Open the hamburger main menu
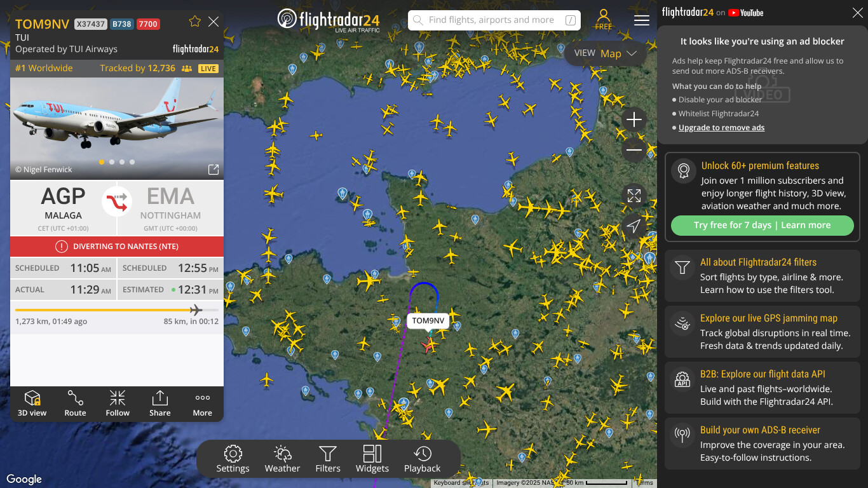 (x=642, y=20)
